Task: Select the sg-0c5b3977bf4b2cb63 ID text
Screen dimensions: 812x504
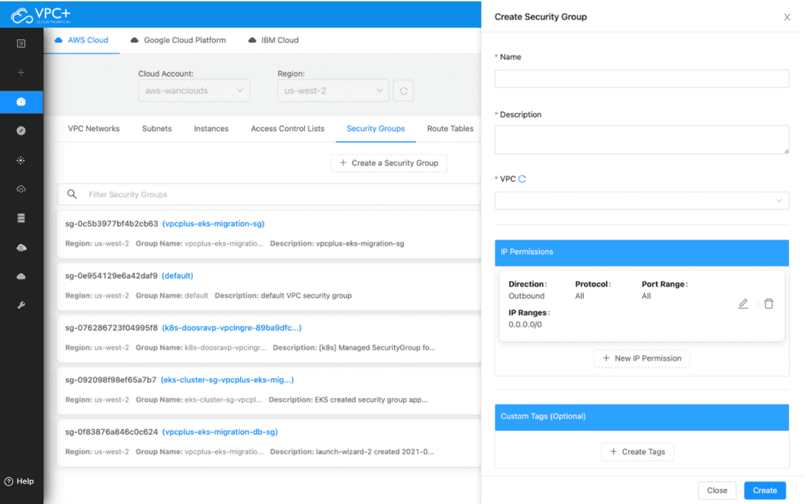Action: 112,224
